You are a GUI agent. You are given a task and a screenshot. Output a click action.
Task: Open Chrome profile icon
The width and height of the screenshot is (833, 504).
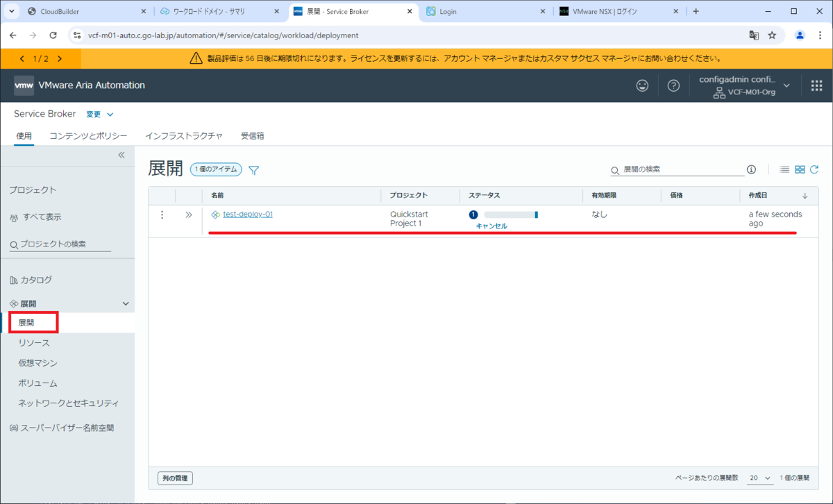800,35
